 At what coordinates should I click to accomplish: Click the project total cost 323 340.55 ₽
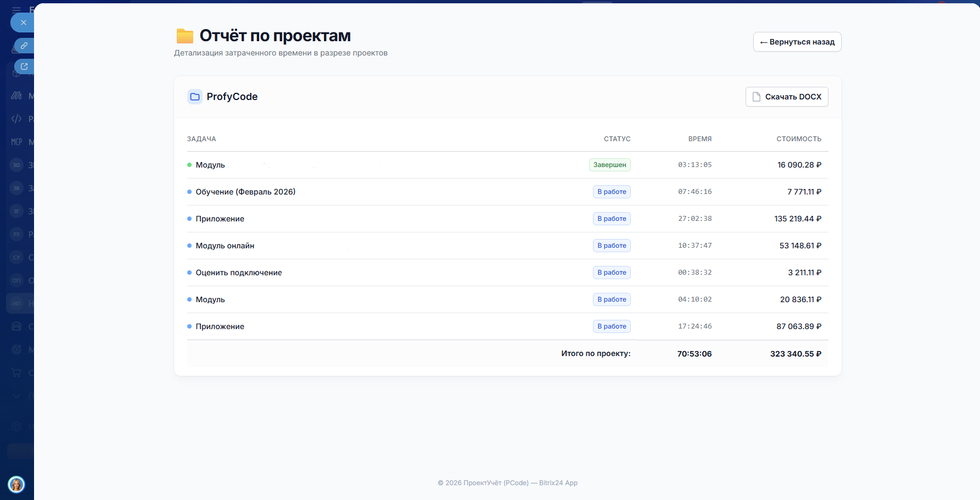click(796, 354)
